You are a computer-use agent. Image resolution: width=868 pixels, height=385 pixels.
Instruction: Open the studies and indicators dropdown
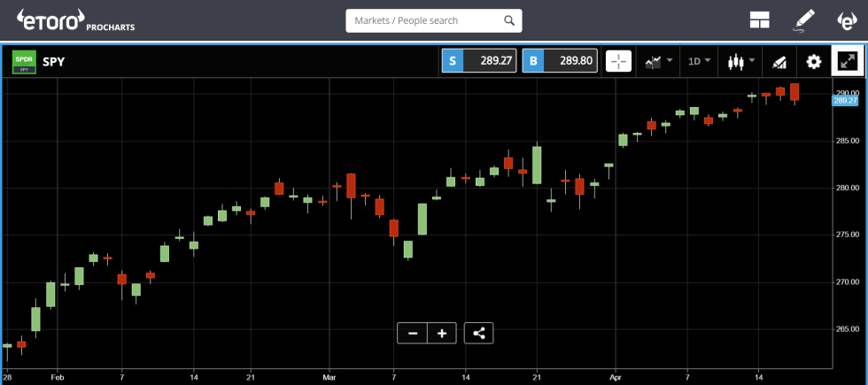658,61
